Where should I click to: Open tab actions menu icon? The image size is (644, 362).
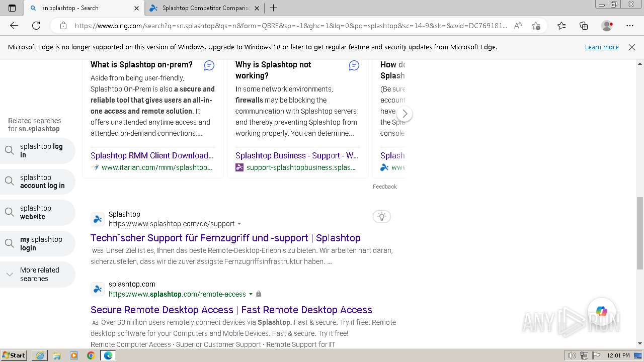13,8
